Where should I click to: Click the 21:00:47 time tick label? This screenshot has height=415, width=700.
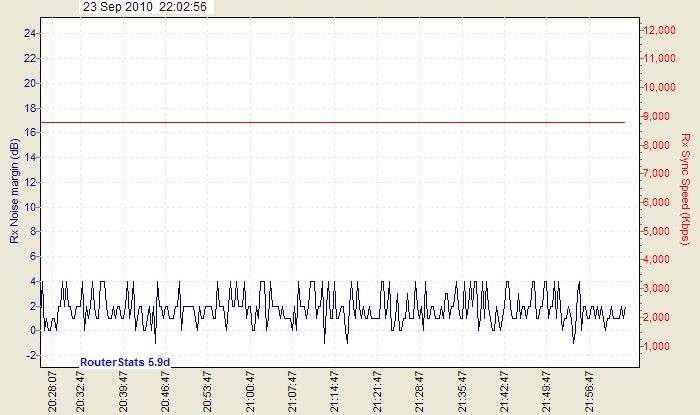click(250, 391)
